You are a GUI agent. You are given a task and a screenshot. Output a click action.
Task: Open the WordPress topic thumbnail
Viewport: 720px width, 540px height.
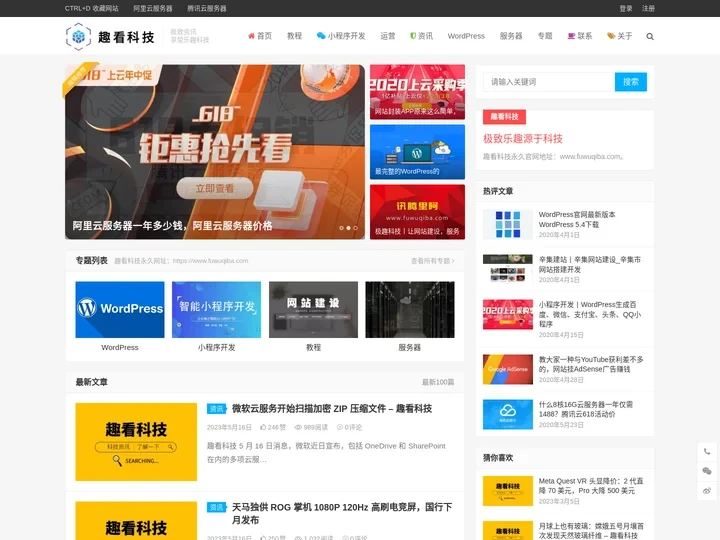coord(120,309)
